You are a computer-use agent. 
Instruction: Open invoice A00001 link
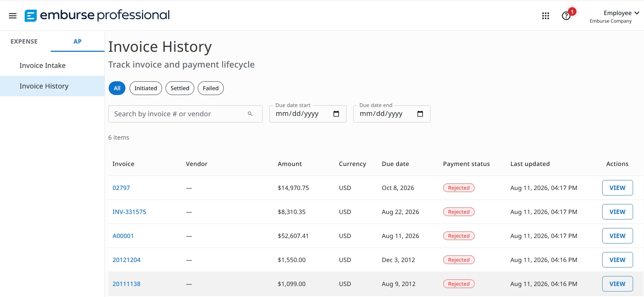point(123,236)
